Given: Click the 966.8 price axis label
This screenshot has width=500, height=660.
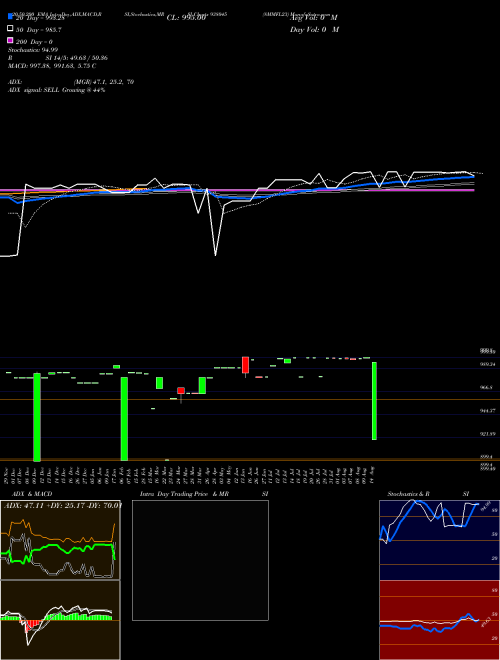Looking at the screenshot, I should tap(487, 387).
